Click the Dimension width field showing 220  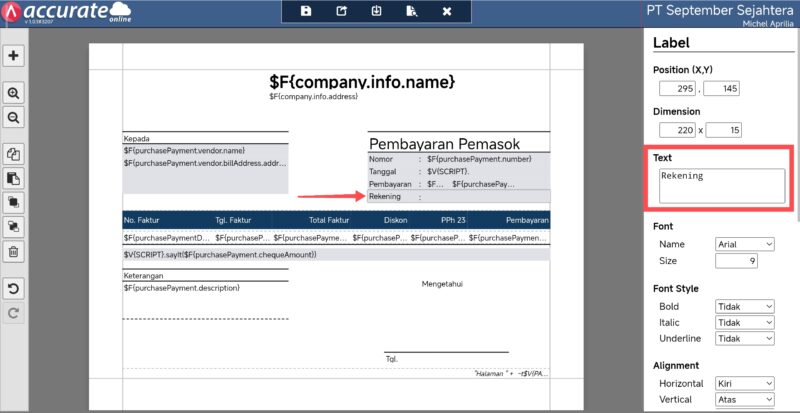click(677, 130)
